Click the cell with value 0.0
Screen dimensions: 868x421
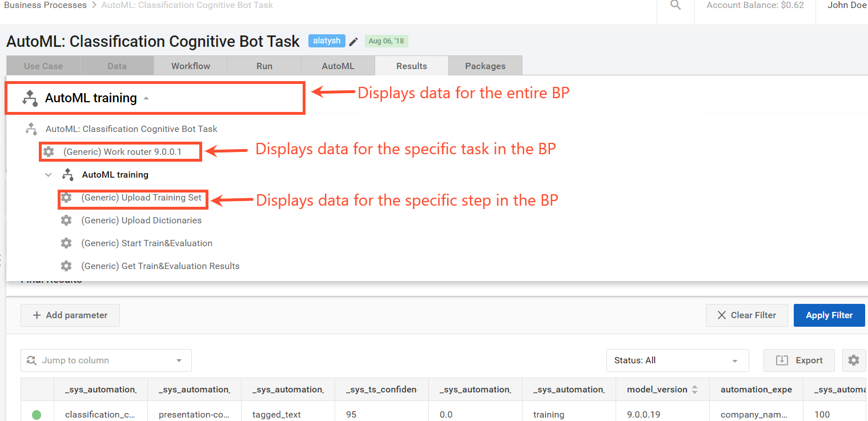(x=475, y=415)
